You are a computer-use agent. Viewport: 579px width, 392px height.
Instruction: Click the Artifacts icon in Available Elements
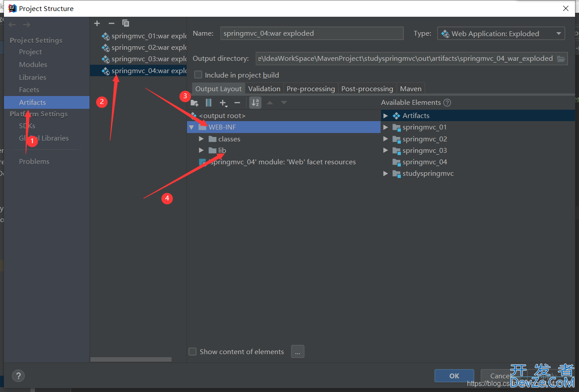pos(396,116)
